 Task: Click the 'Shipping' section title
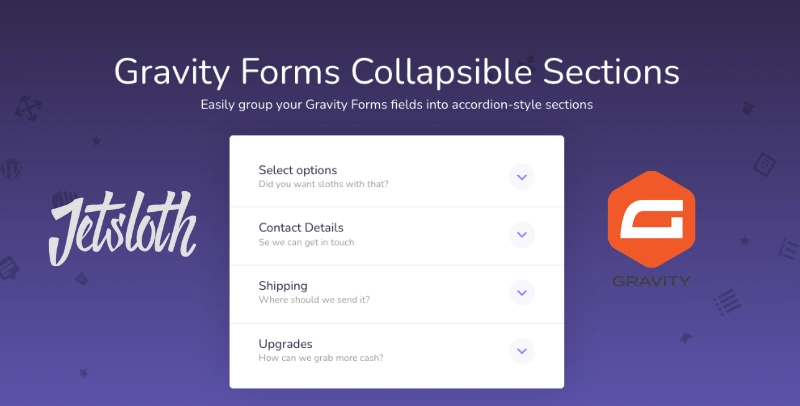tap(283, 286)
